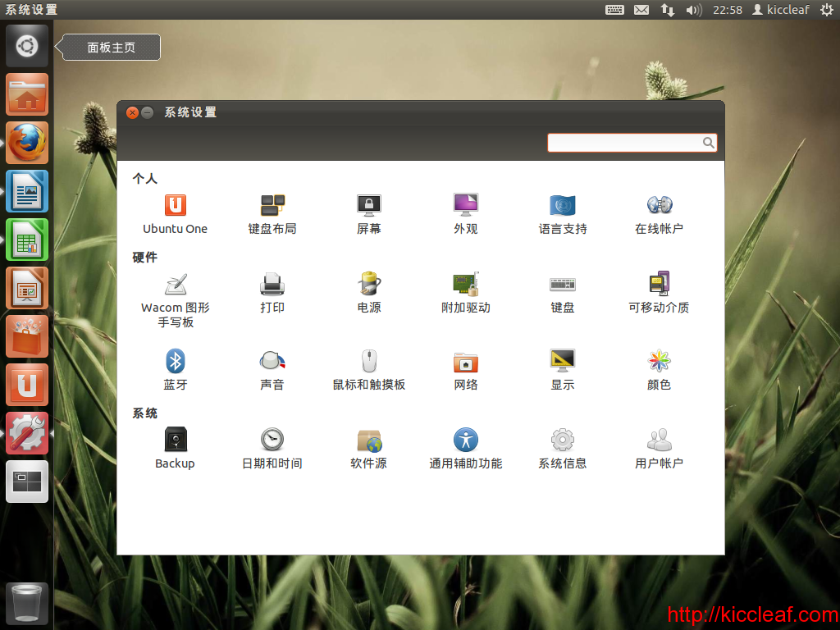
Task: Open 网络 network settings
Action: [466, 370]
